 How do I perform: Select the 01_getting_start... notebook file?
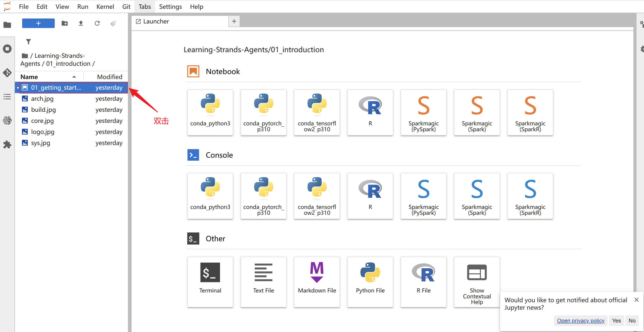[x=71, y=87]
